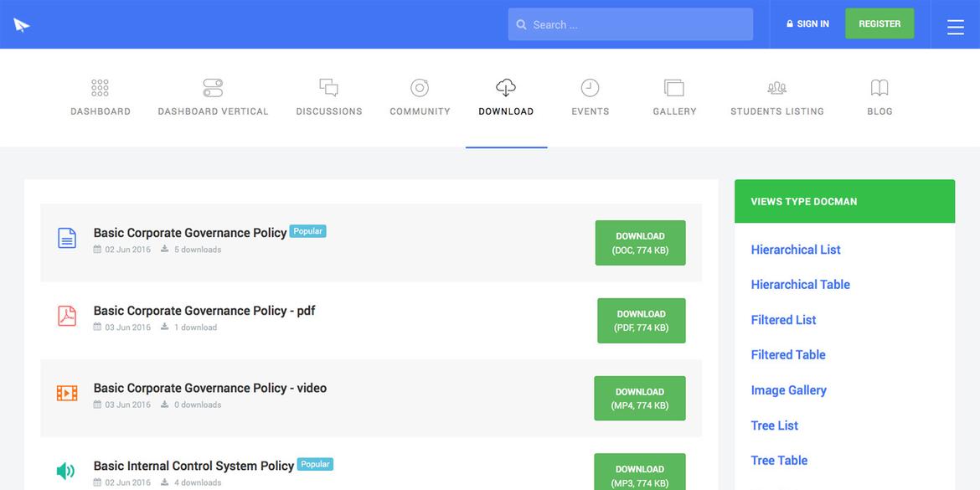Open the hamburger menu icon

[955, 27]
